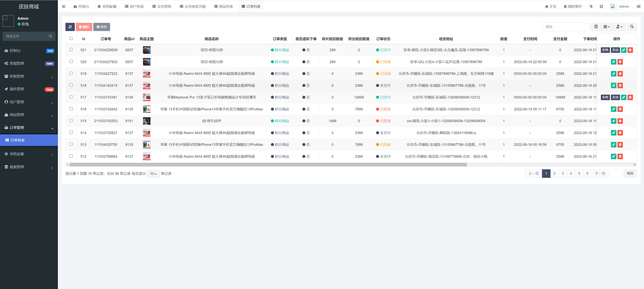644x289 pixels.
Task: Collapse the 订单管理 sidebar menu
Action: pos(29,128)
